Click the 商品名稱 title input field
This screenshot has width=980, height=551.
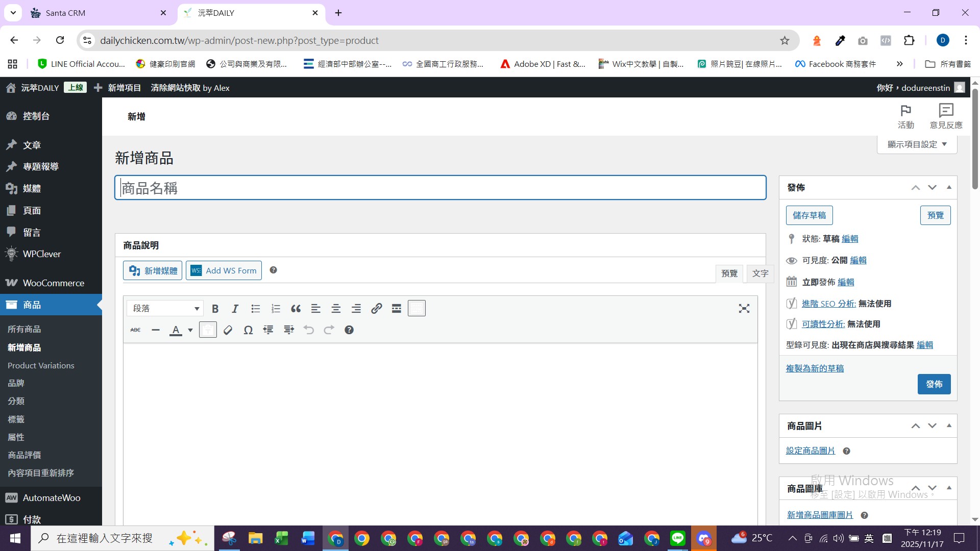click(x=440, y=188)
